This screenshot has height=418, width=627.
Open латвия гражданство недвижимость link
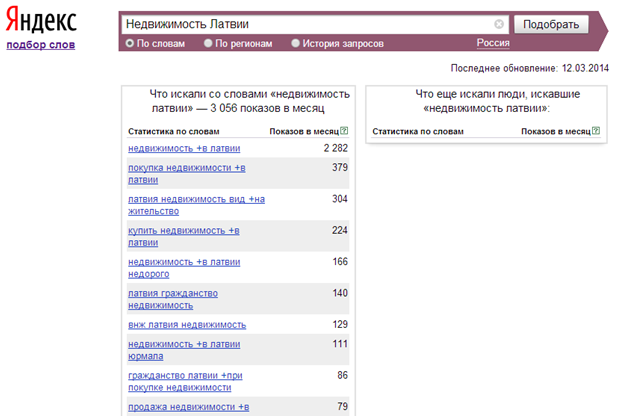(x=173, y=300)
